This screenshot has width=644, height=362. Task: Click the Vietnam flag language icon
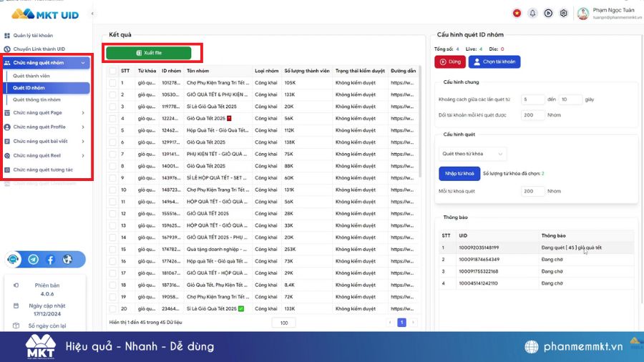(x=517, y=13)
